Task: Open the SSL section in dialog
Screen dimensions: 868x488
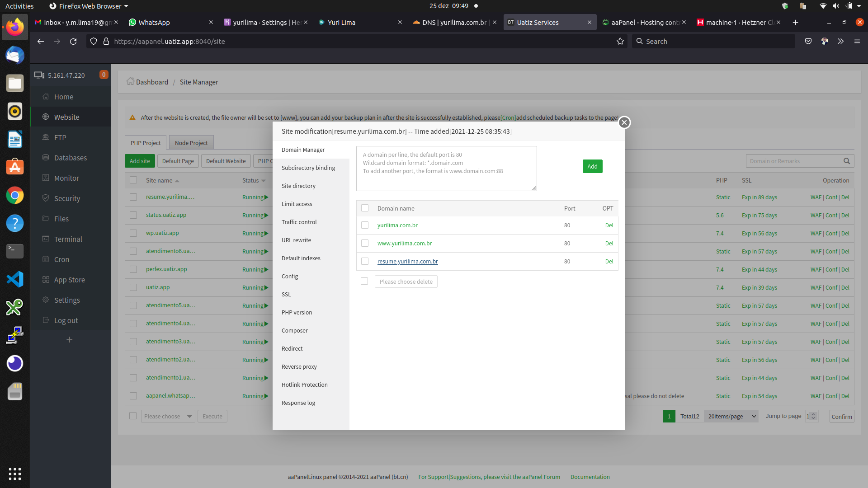Action: tap(286, 294)
